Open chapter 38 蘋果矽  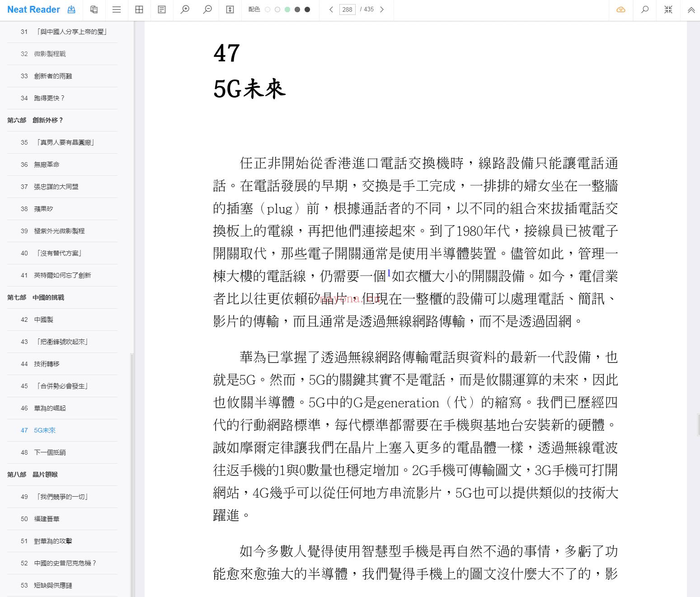pyautogui.click(x=62, y=209)
